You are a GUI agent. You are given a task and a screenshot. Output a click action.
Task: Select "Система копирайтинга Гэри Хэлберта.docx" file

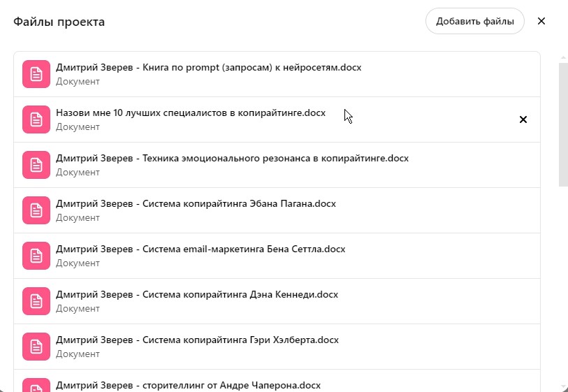point(197,340)
